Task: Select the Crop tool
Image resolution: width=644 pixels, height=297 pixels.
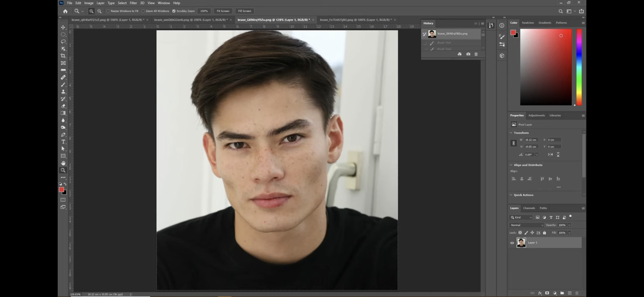Action: coord(63,56)
